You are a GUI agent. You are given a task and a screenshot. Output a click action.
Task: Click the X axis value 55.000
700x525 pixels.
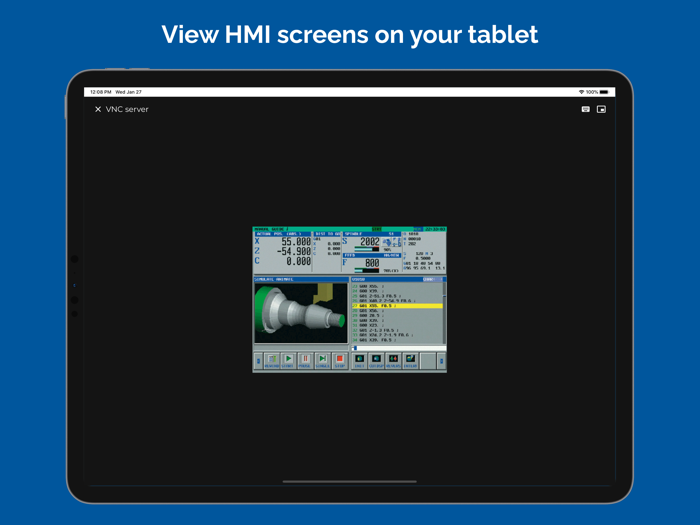point(296,242)
